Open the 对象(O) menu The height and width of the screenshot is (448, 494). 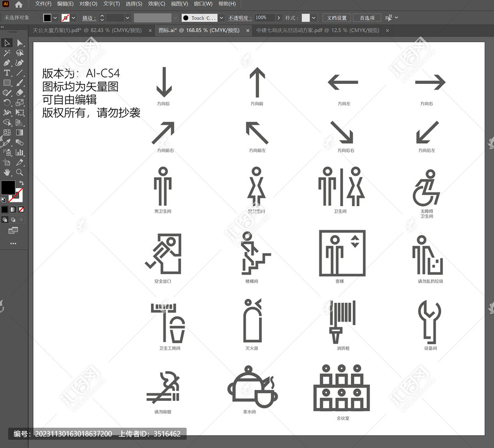click(88, 4)
